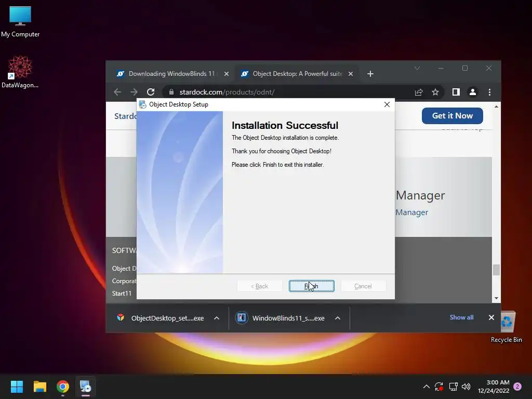
Task: Expand ObjectDesktop download options arrow
Action: click(x=217, y=318)
